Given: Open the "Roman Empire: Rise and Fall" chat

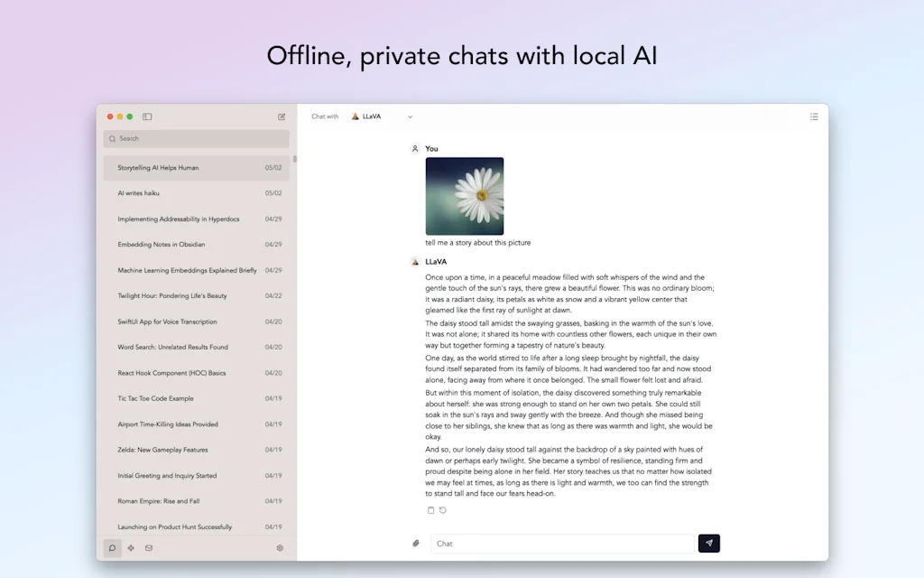Looking at the screenshot, I should [x=196, y=501].
